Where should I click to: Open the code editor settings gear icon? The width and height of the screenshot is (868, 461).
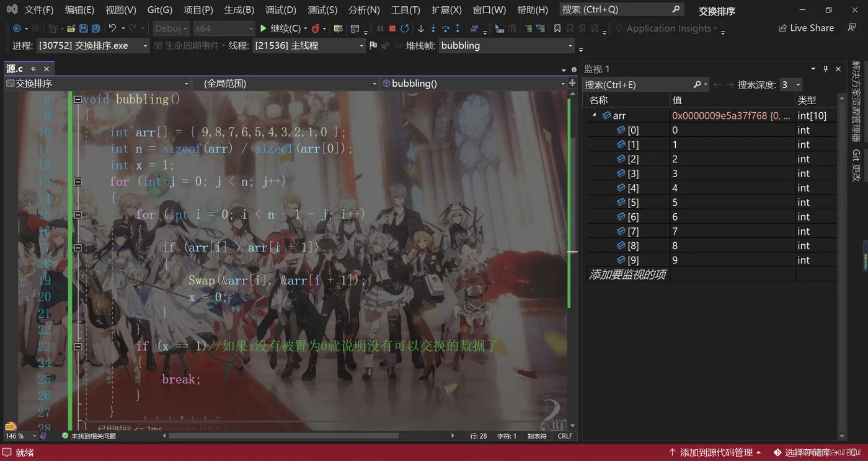573,69
